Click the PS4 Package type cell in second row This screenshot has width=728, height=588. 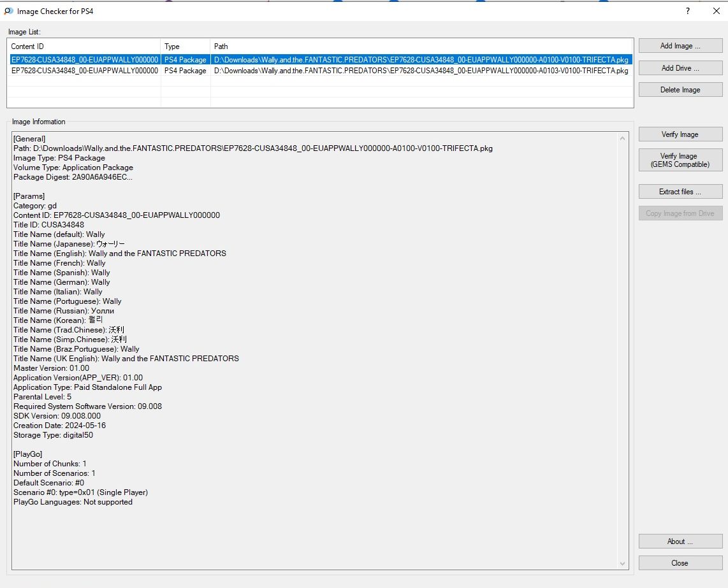186,71
